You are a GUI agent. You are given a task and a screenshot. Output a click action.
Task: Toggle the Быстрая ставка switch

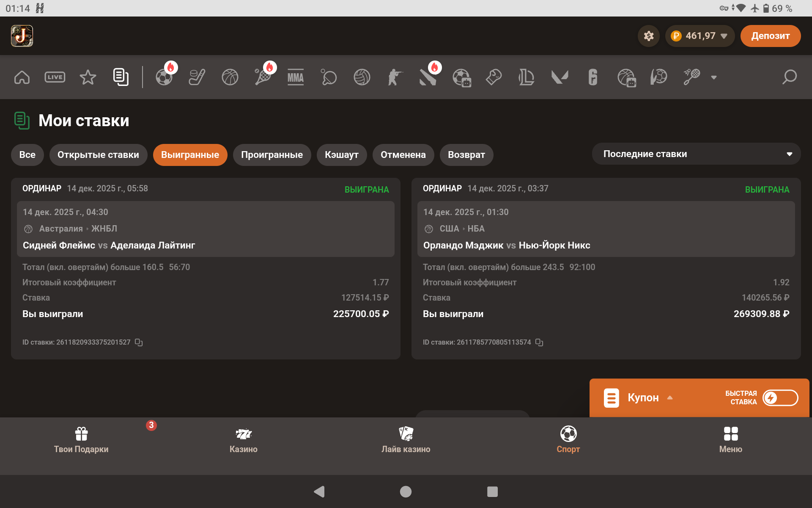pos(780,398)
